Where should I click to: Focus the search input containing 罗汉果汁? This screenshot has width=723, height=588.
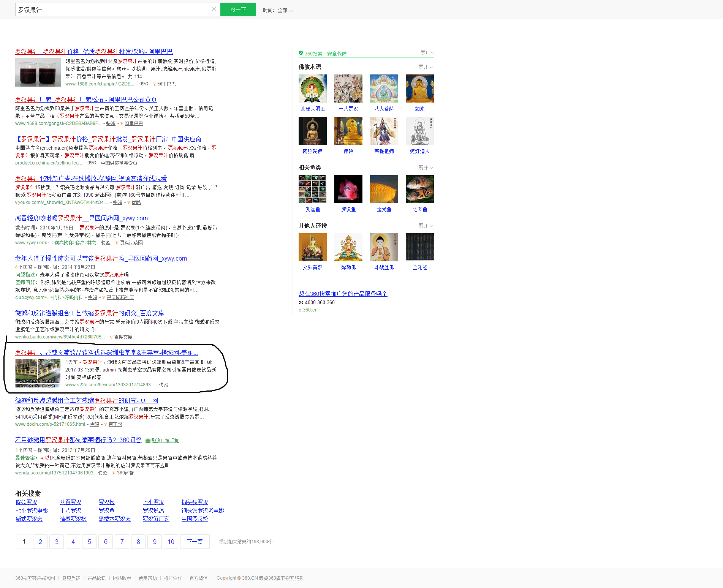click(x=113, y=9)
